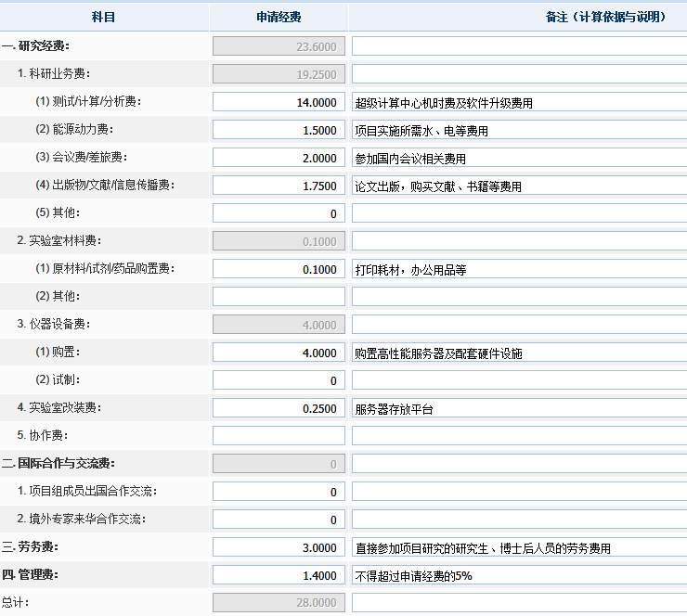
Task: Click the empty remark field for 协作费 row
Action: pos(519,436)
